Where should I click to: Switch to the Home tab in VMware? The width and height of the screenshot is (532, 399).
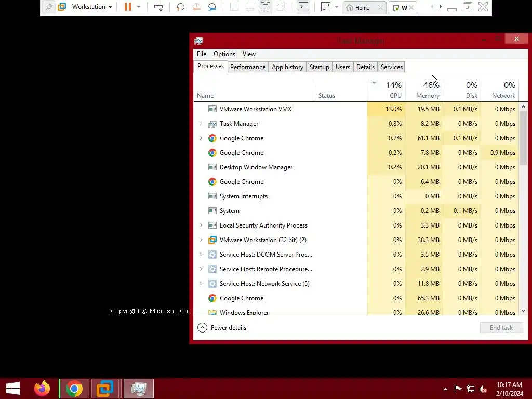[x=361, y=7]
